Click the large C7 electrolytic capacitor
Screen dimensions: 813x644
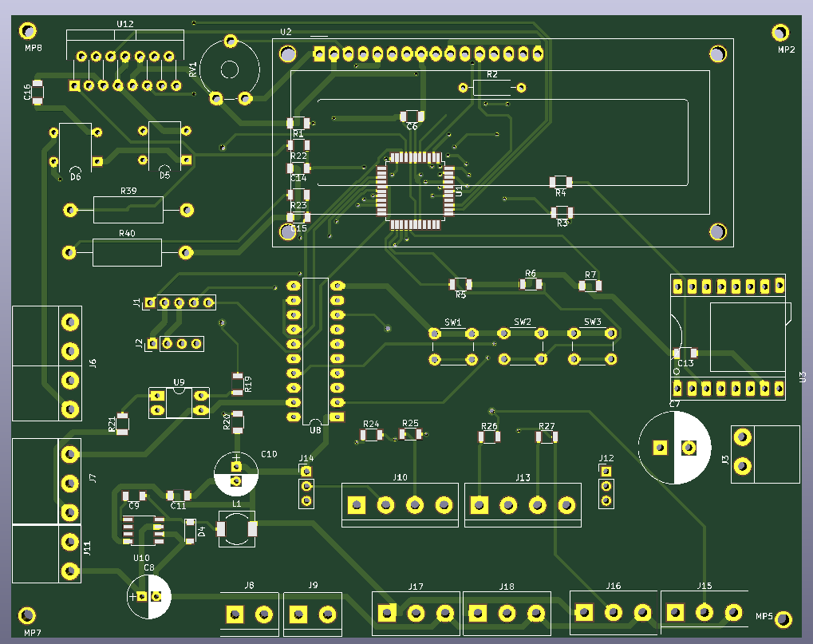tap(674, 448)
